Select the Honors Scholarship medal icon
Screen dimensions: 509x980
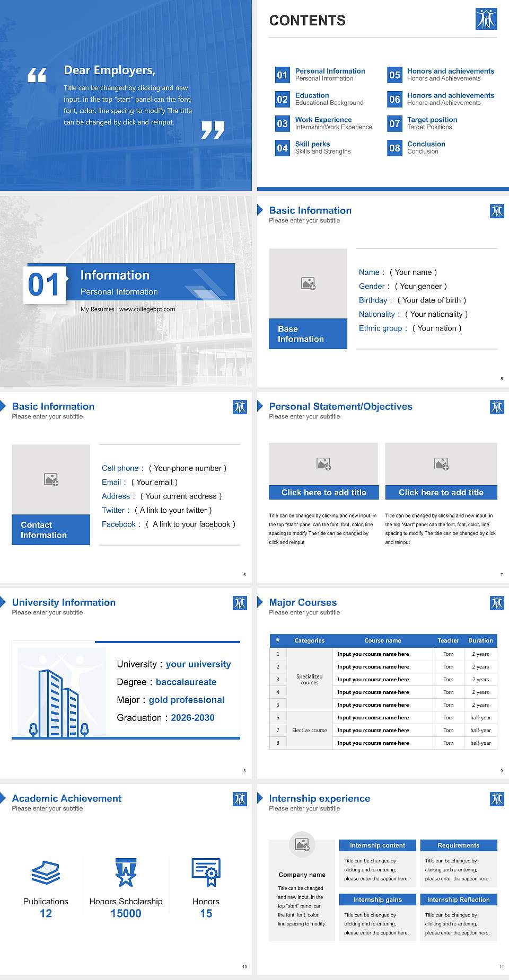pyautogui.click(x=126, y=872)
